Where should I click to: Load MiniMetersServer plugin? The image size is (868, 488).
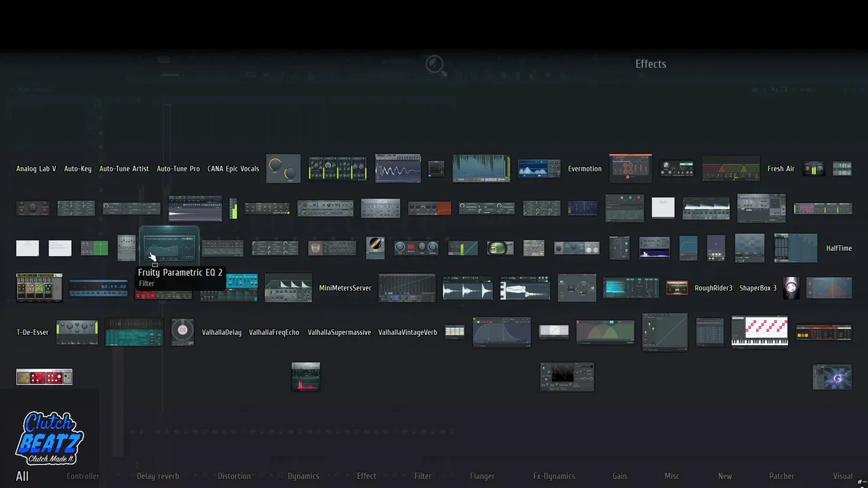345,288
